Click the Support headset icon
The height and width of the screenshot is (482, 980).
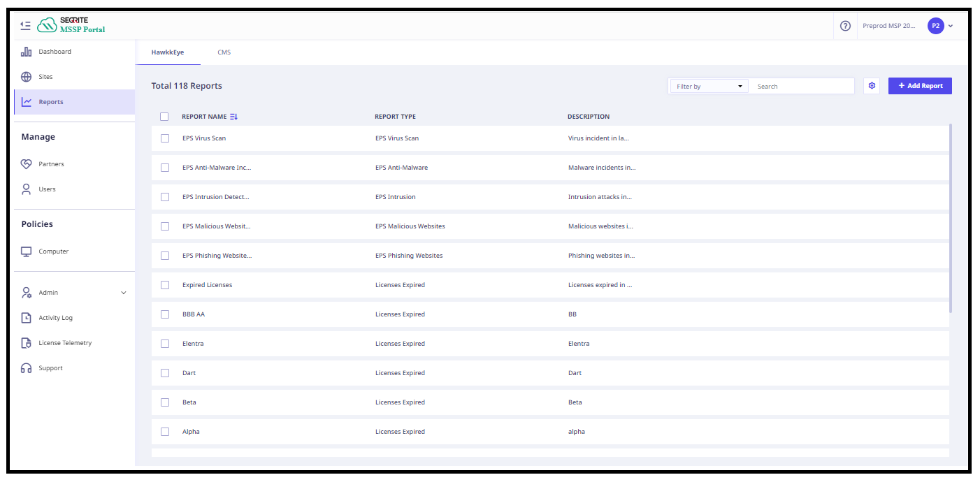27,368
